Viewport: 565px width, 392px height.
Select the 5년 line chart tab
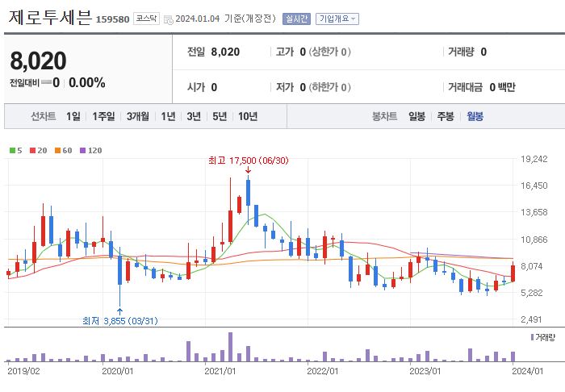(220, 116)
